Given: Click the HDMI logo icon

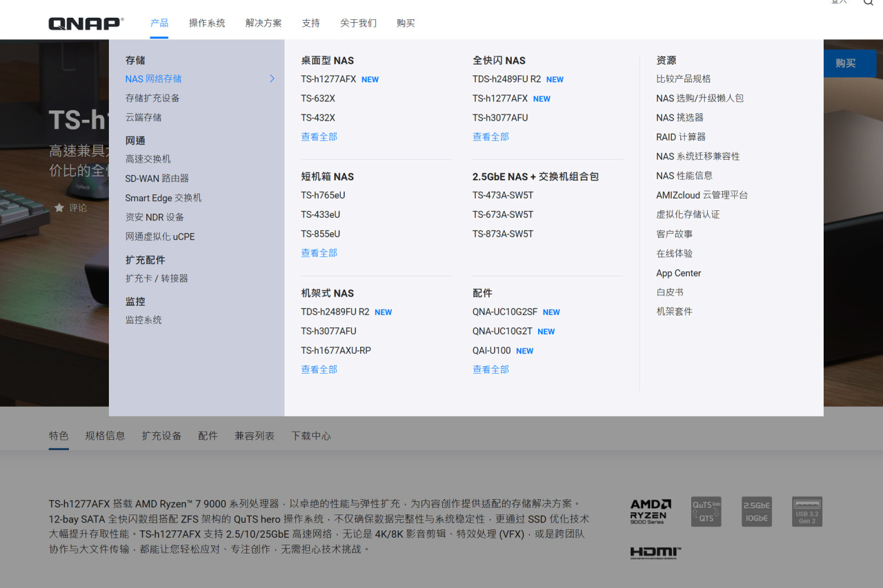Looking at the screenshot, I should point(655,552).
